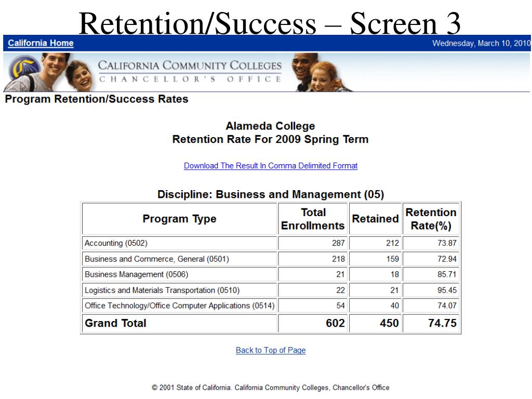Viewport: 532px width, 399px height.
Task: Select the 85.71 retention rate cell
Action: pos(431,274)
